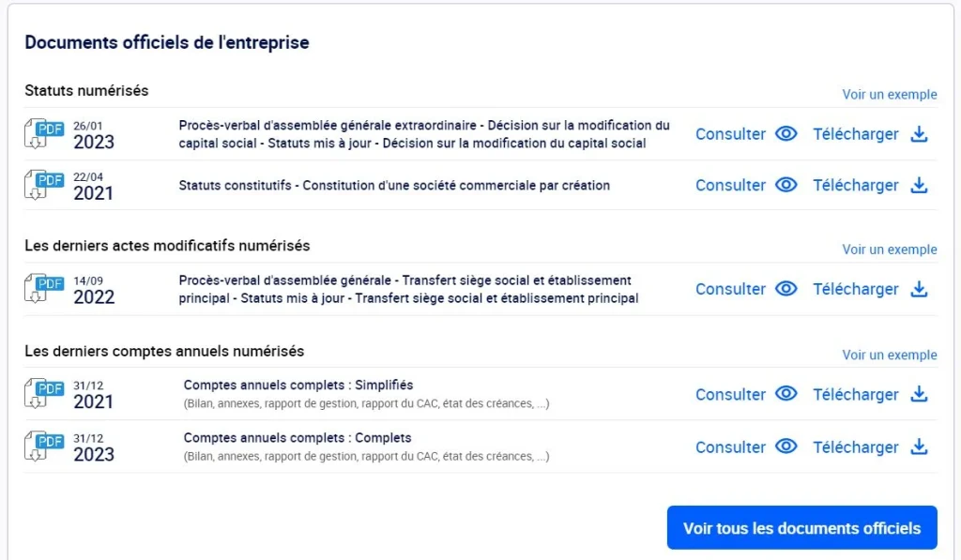Click the eye icon for the comptes annuels simplifiés 2021
The height and width of the screenshot is (560, 961).
(x=786, y=394)
